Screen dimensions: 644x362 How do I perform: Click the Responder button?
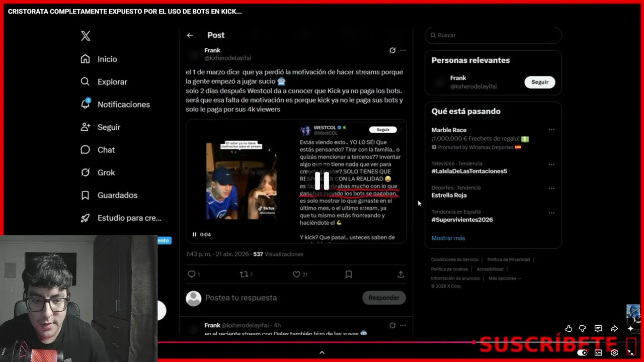click(x=384, y=298)
